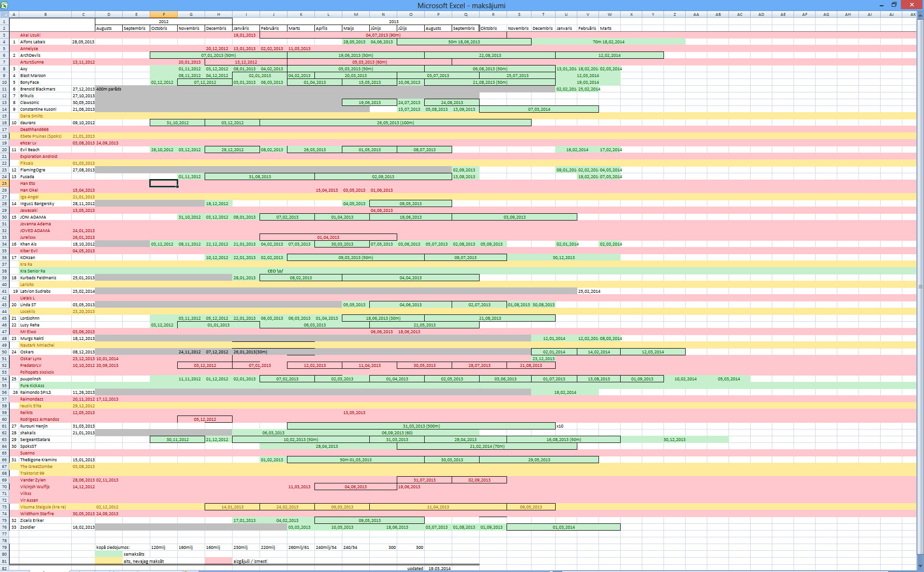Image resolution: width=924 pixels, height=572 pixels.
Task: Click the pink 'aizgājuši / izmesti' legend swatch
Action: (219, 561)
